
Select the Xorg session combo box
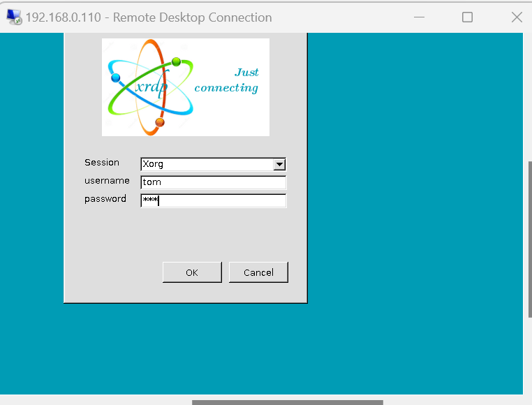tap(207, 165)
